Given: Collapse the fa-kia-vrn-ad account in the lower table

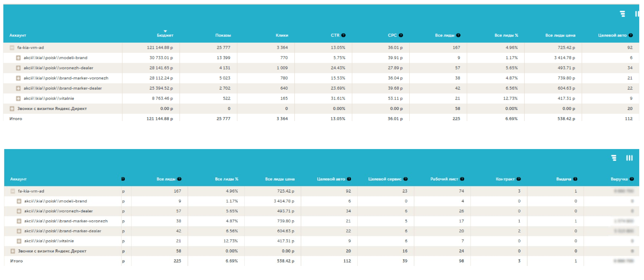Looking at the screenshot, I should coord(13,191).
